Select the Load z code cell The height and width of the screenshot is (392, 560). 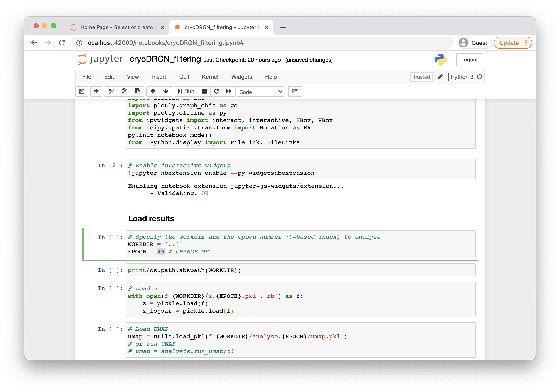pos(300,299)
